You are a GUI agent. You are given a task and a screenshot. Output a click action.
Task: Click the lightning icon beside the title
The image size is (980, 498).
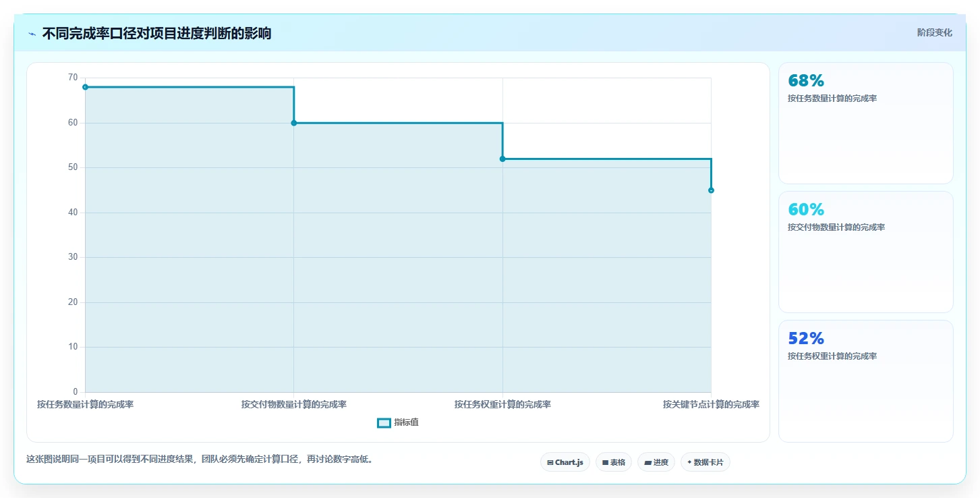coord(32,34)
